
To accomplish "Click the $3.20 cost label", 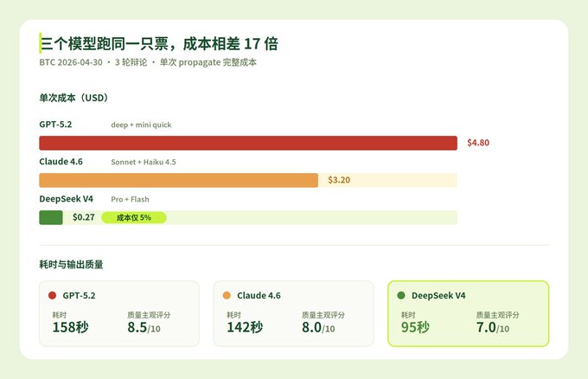I will click(x=339, y=180).
